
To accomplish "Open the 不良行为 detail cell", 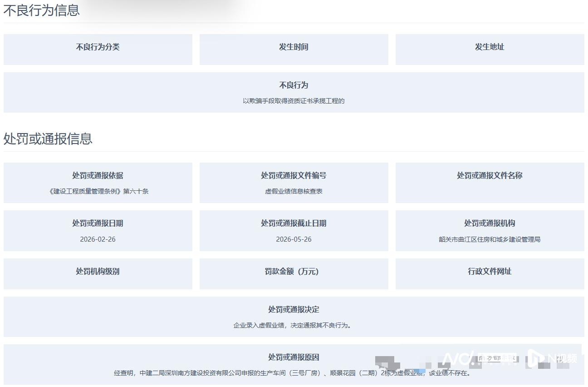I will click(x=294, y=92).
